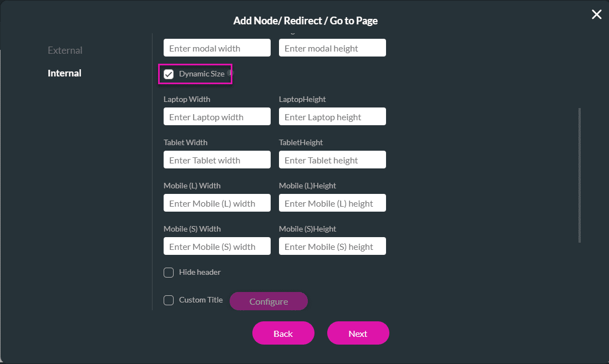The width and height of the screenshot is (609, 364).
Task: Tick the Custom Title checkbox
Action: tap(169, 300)
